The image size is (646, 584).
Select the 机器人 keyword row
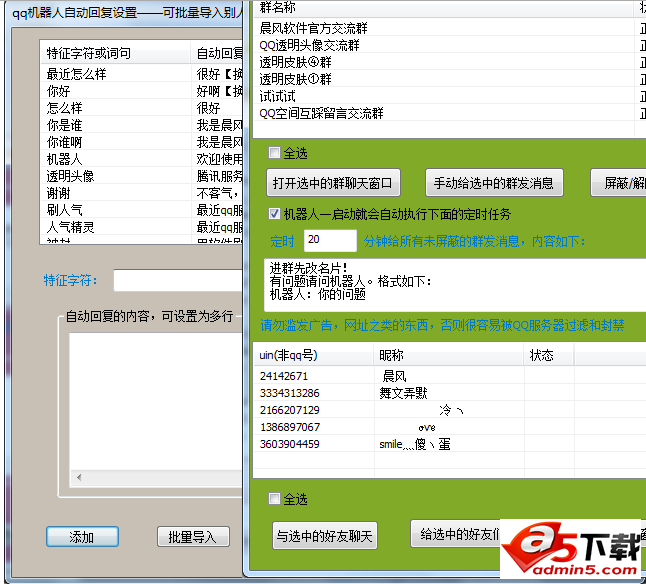(142, 159)
